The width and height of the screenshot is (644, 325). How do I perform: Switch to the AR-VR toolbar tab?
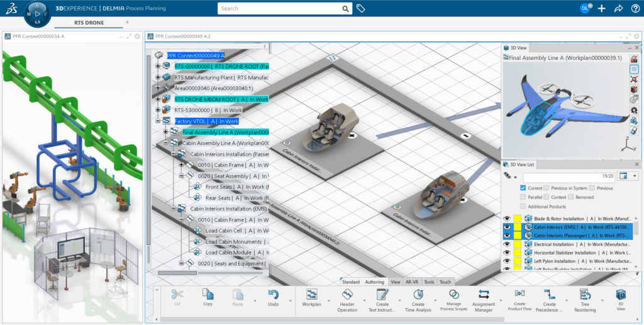(x=413, y=282)
